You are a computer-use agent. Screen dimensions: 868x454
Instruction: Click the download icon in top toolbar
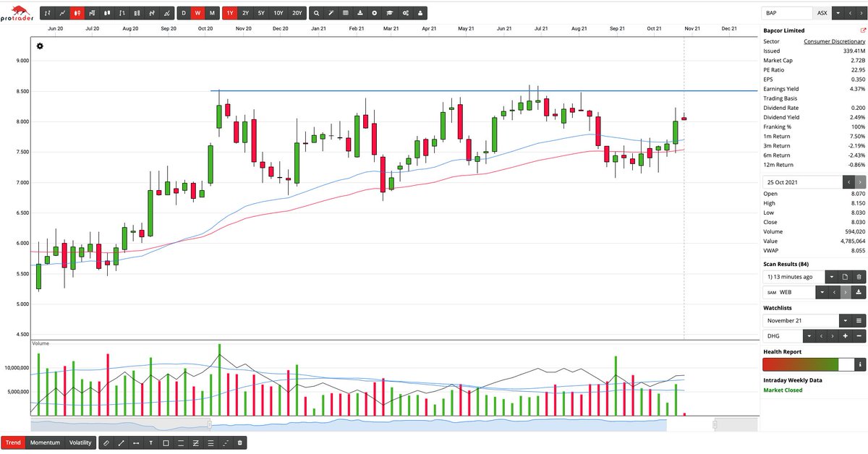pos(360,13)
